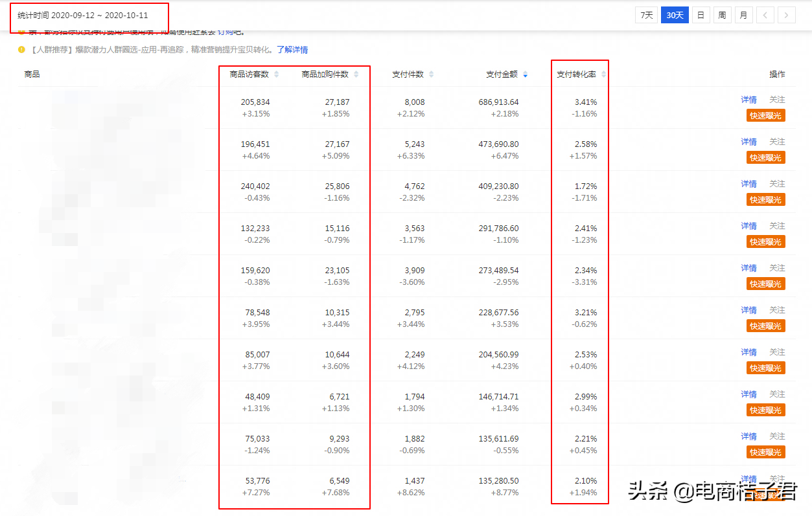Viewport: 812px width, 516px height.
Task: Click 快速曝光 for the 135,611.69 row
Action: 765,452
